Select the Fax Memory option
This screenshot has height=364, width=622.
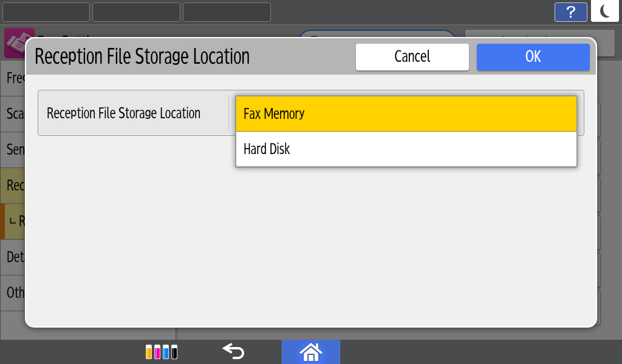[406, 113]
